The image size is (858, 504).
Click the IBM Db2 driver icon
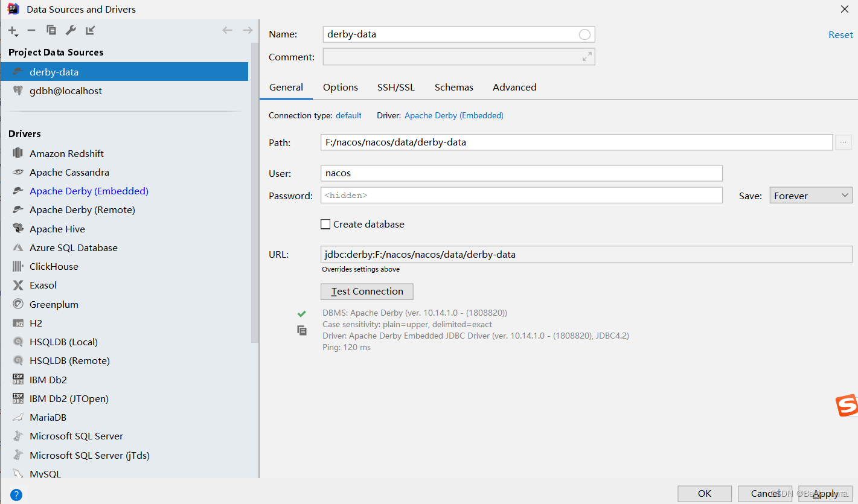coord(18,380)
